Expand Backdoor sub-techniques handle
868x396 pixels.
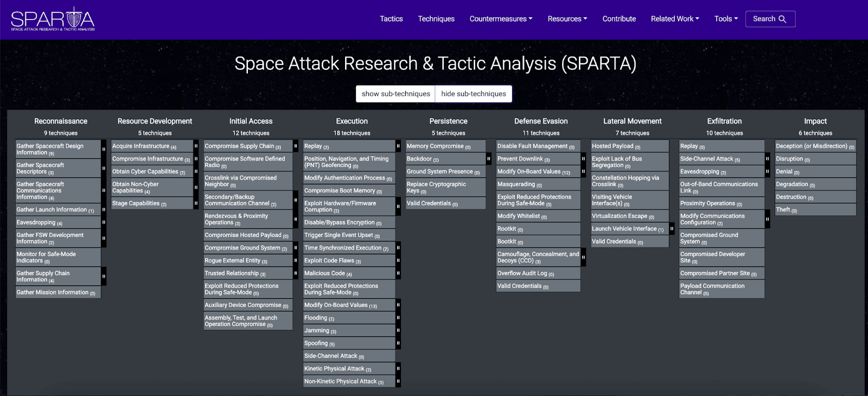489,159
